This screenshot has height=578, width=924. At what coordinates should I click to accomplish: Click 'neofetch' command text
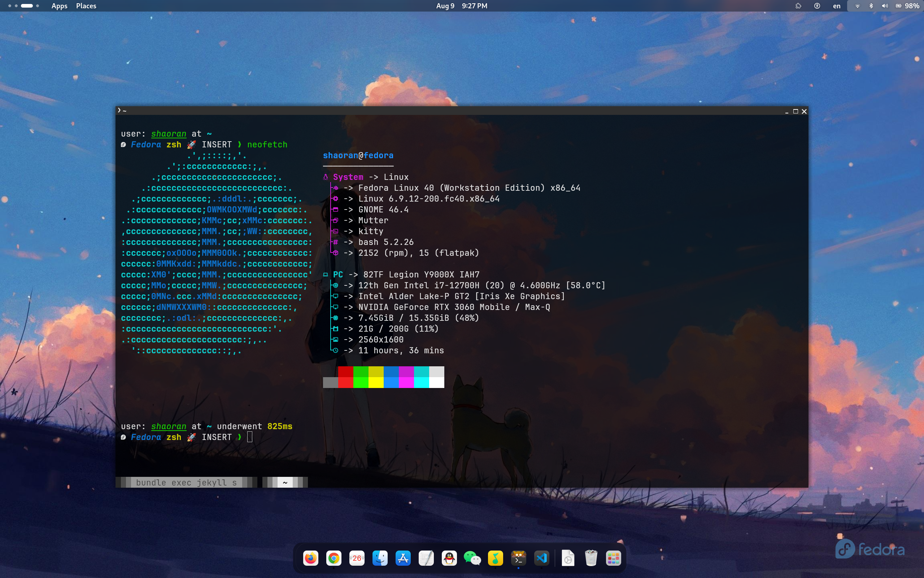pyautogui.click(x=267, y=144)
